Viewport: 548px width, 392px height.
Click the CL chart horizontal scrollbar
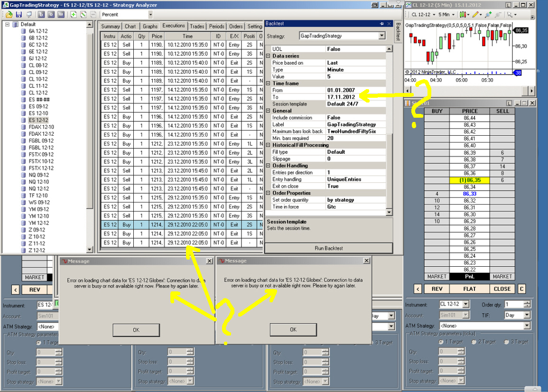click(470, 91)
